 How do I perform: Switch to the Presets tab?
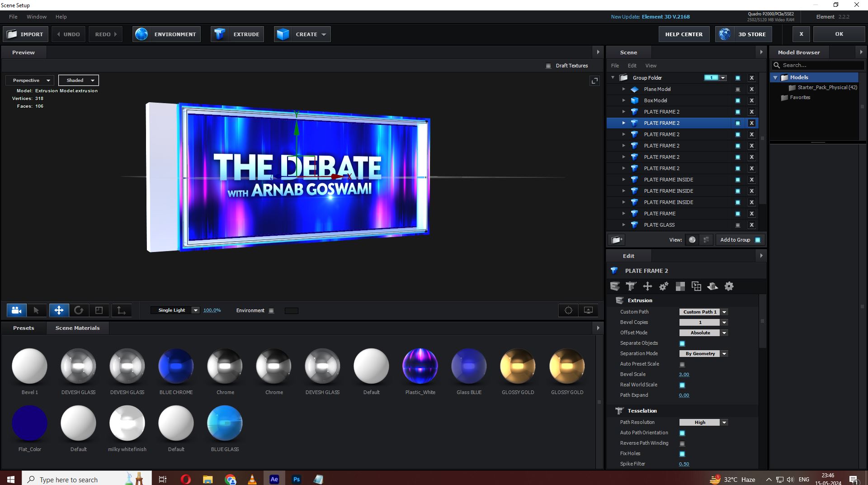(x=24, y=328)
